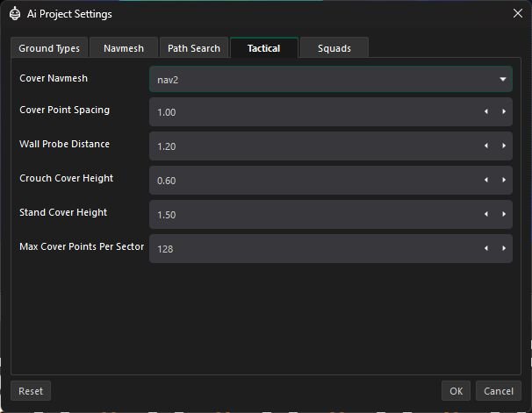Cancel the Ai Project Settings dialog
The height and width of the screenshot is (413, 532).
pyautogui.click(x=499, y=391)
